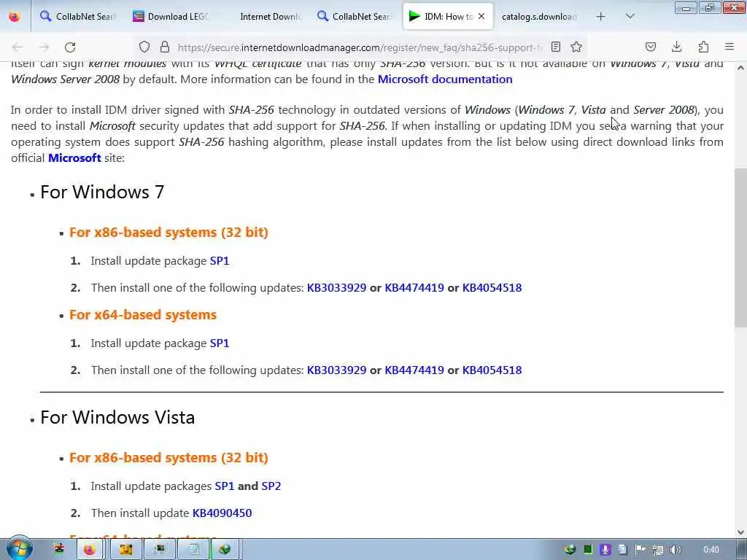
Task: Open SP2 link under Windows Vista x86
Action: coord(271,486)
